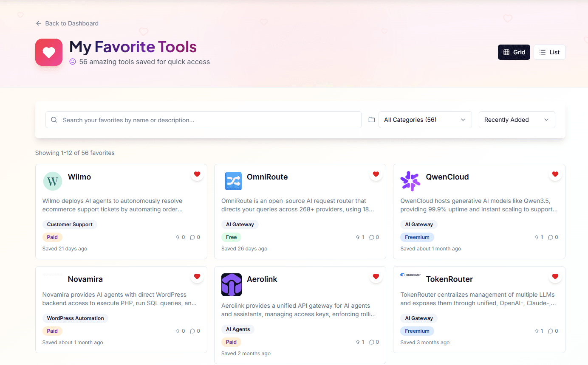Image resolution: width=588 pixels, height=365 pixels.
Task: Open the OmniRoute tool title
Action: coord(267,177)
